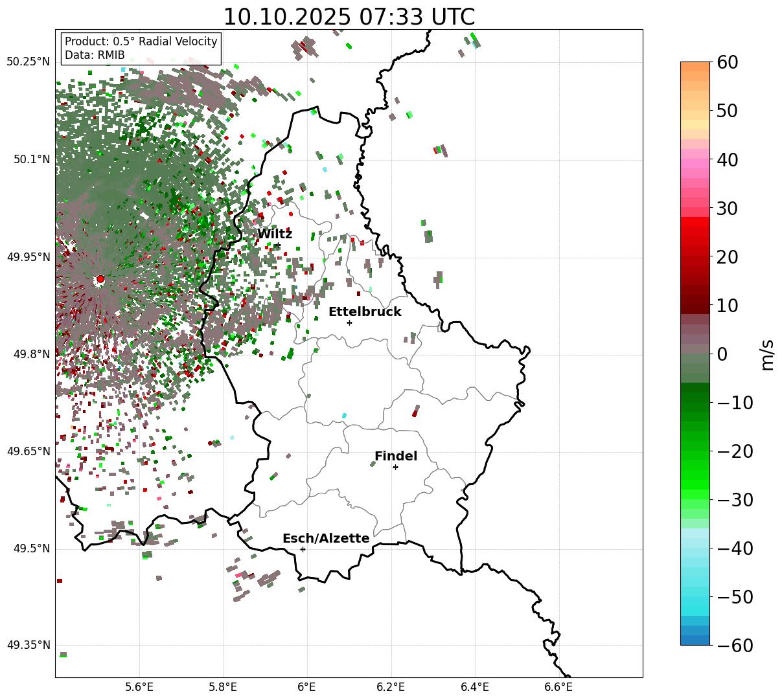Click the −10 colorbar tick label
The image size is (782, 700).
(735, 403)
